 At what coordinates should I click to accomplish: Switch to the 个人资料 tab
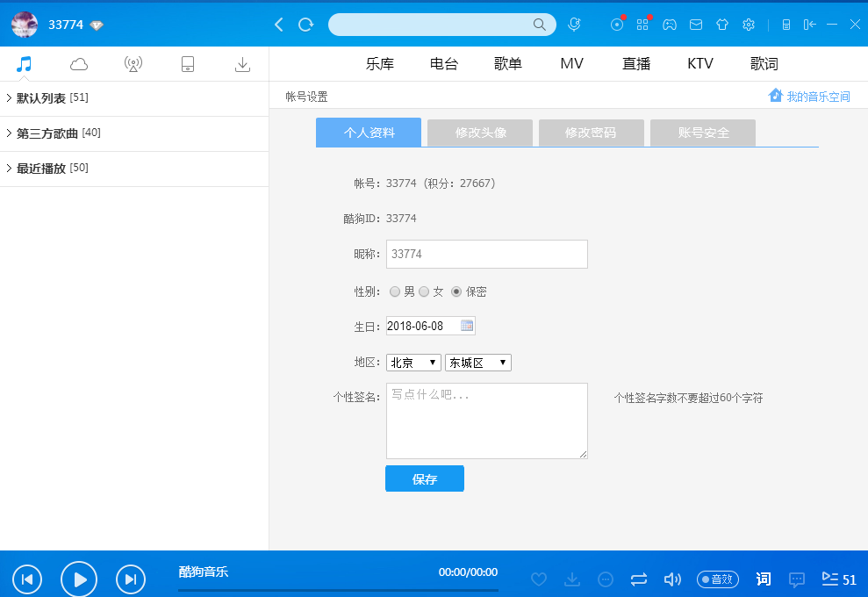click(x=369, y=133)
